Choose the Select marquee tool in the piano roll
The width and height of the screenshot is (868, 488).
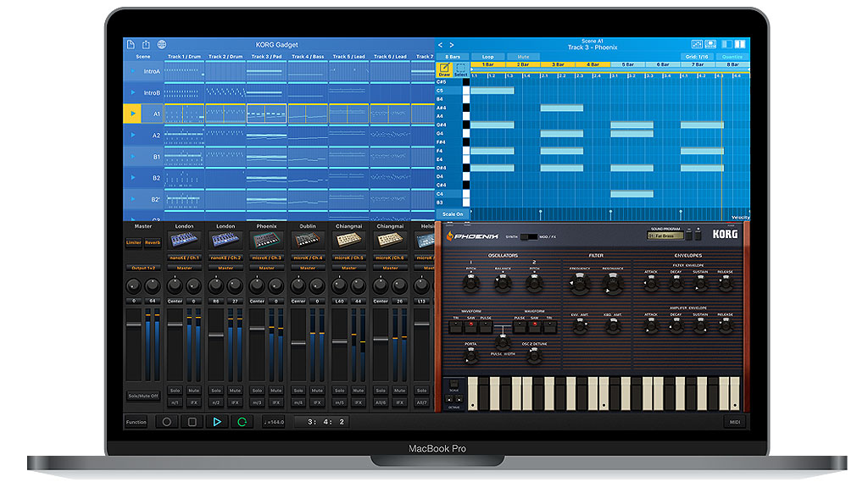point(460,69)
